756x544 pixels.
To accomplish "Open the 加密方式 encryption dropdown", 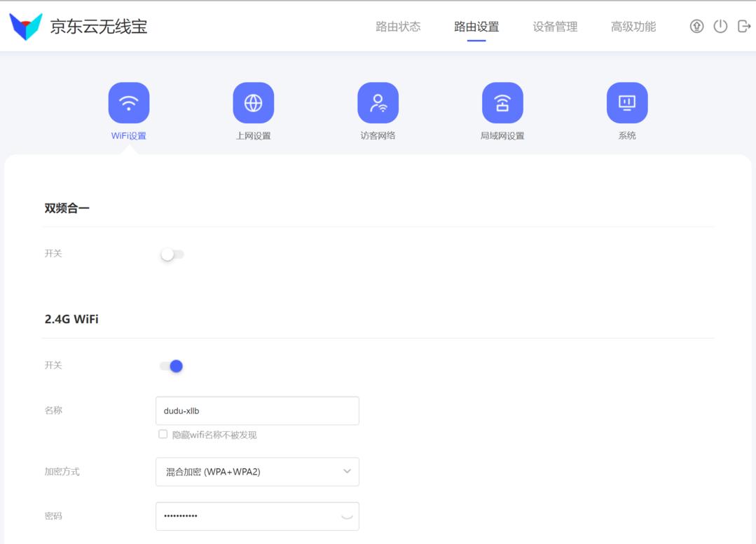I will (256, 471).
